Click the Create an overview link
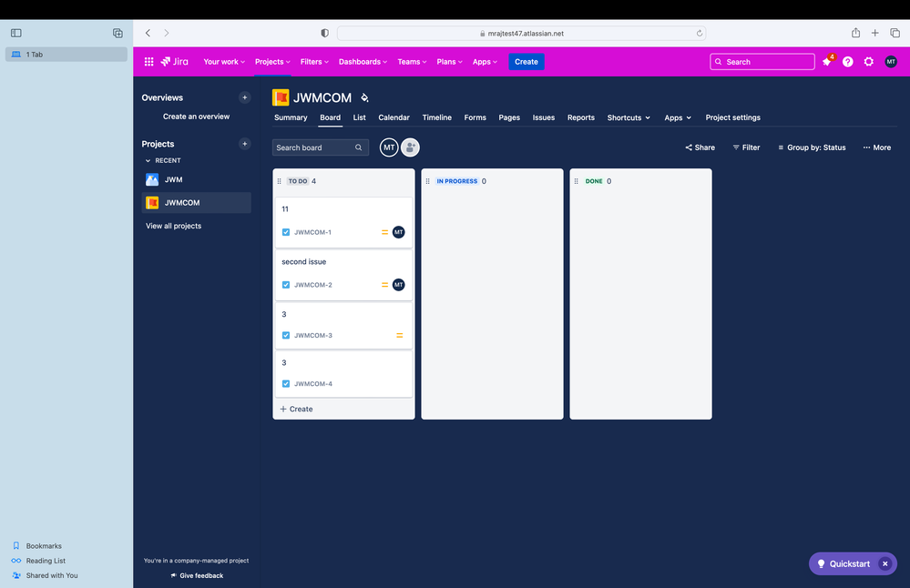The width and height of the screenshot is (910, 588). point(196,117)
